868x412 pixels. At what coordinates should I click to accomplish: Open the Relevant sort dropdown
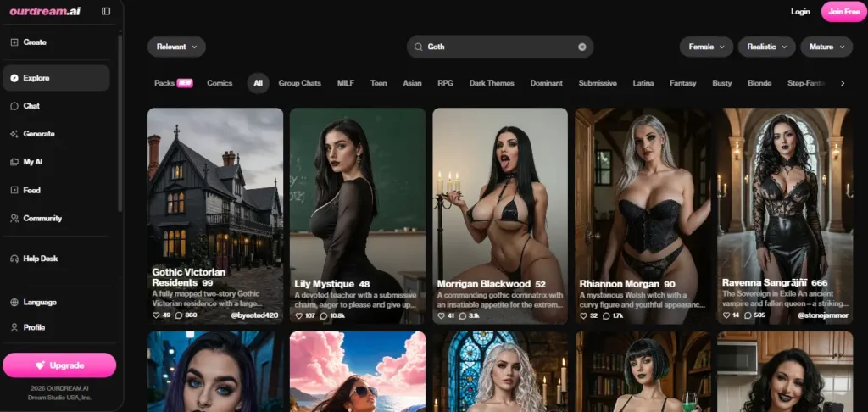pos(176,47)
